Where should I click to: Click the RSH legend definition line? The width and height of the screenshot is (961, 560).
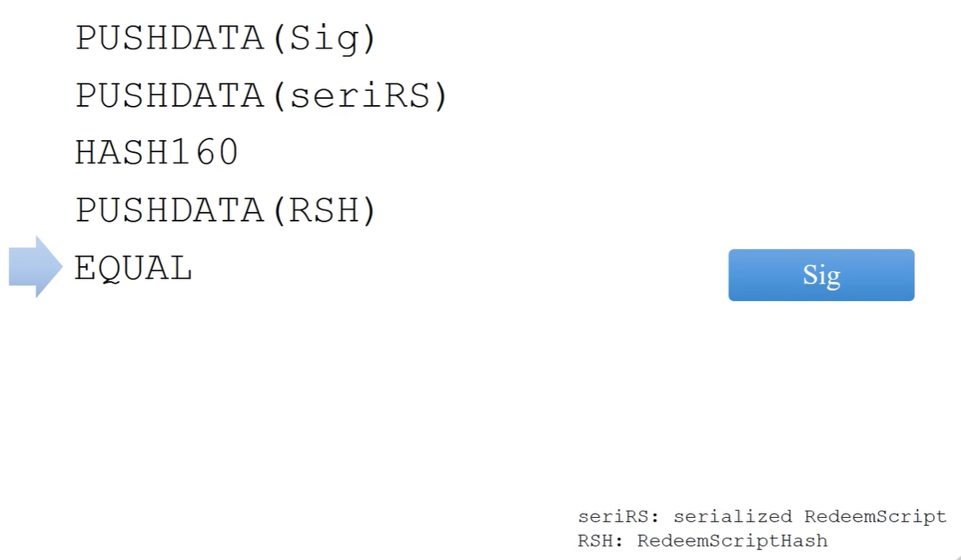[703, 541]
